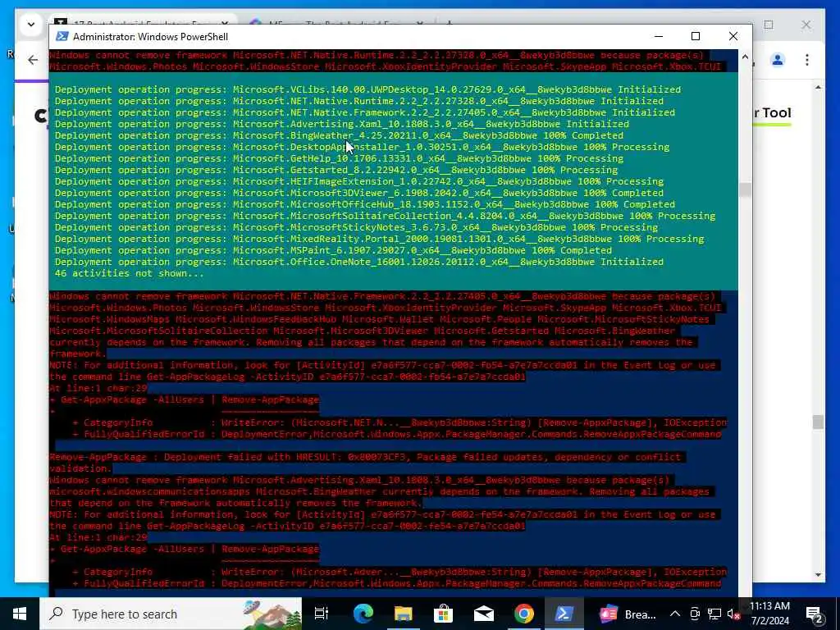Switch to Google Chrome on the taskbar
The height and width of the screenshot is (630, 840).
[x=524, y=614]
